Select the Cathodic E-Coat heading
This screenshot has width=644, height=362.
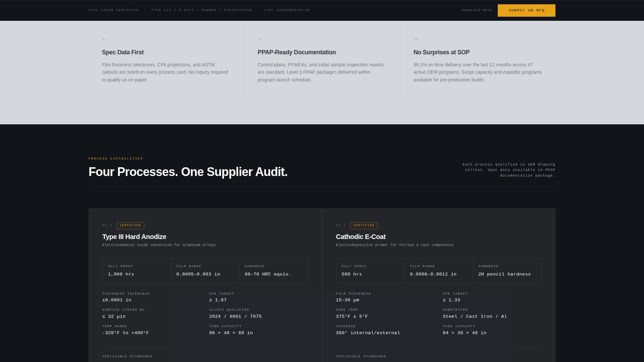(361, 237)
